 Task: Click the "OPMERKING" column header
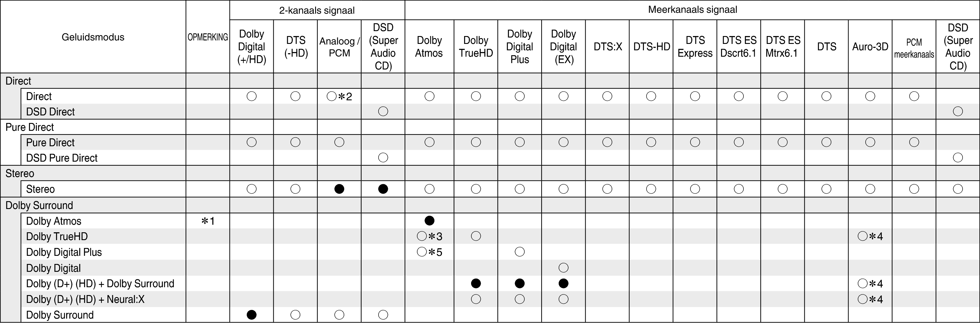click(x=208, y=37)
